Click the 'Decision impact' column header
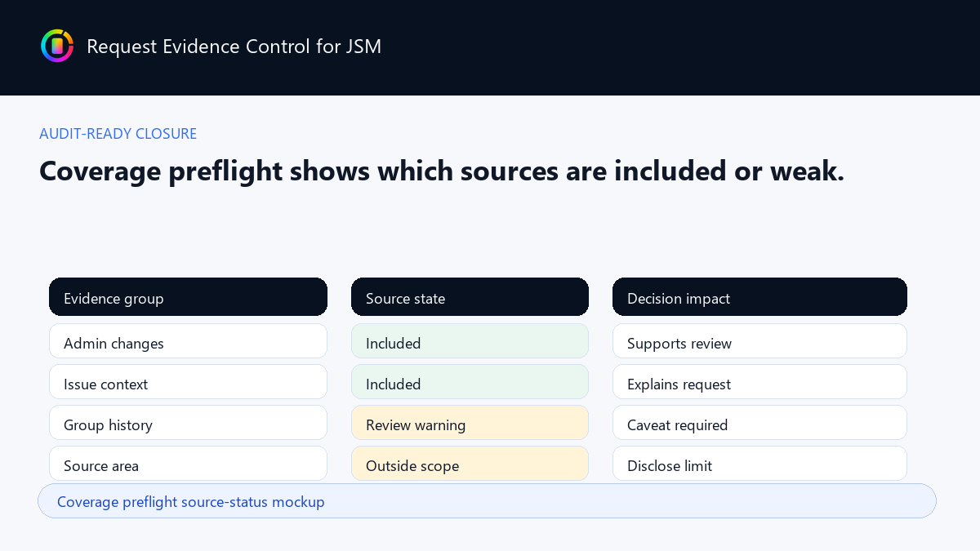Screen dimensions: 980x551 click(759, 297)
